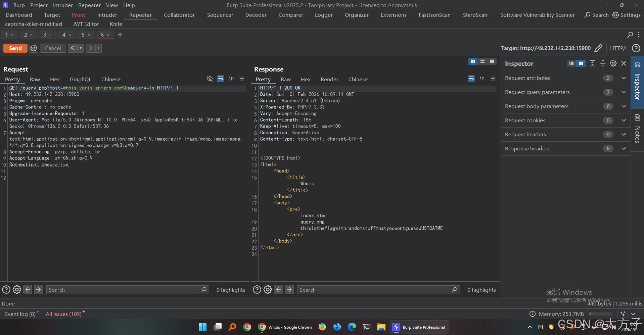The width and height of the screenshot is (644, 335).
Task: Open Event log (8)
Action: click(20, 314)
